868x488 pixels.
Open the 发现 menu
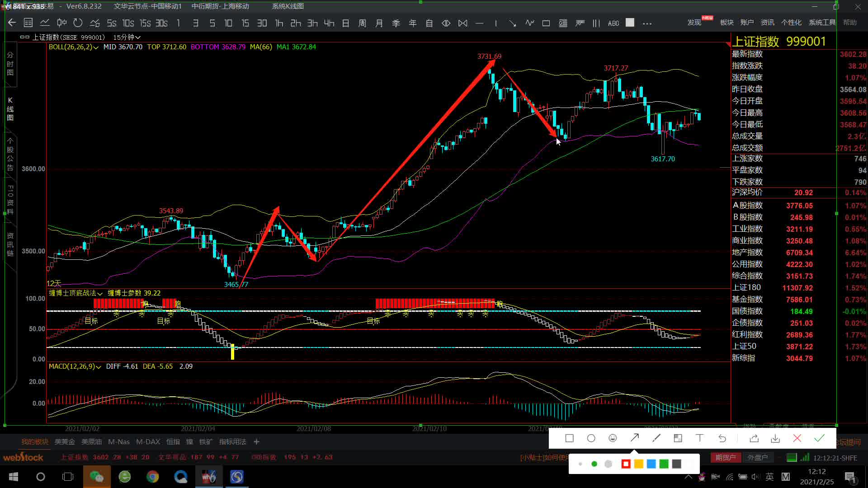pos(694,22)
